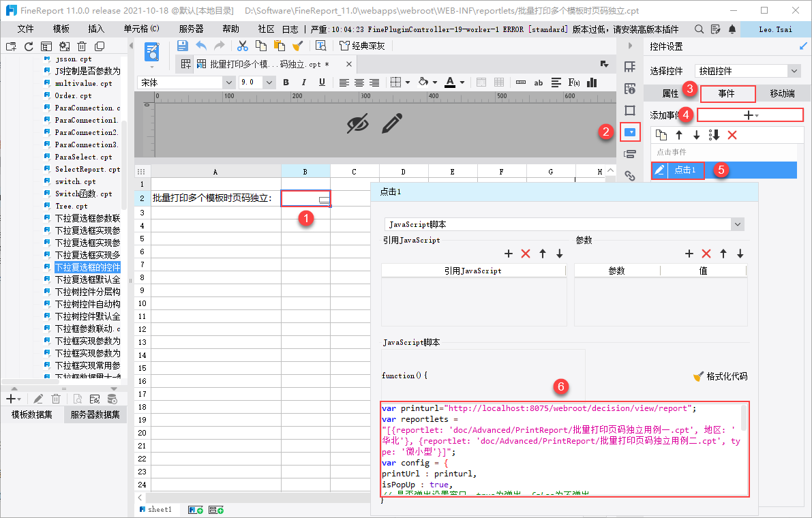This screenshot has height=518, width=812.
Task: Add a referenced JavaScript with plus
Action: (509, 254)
